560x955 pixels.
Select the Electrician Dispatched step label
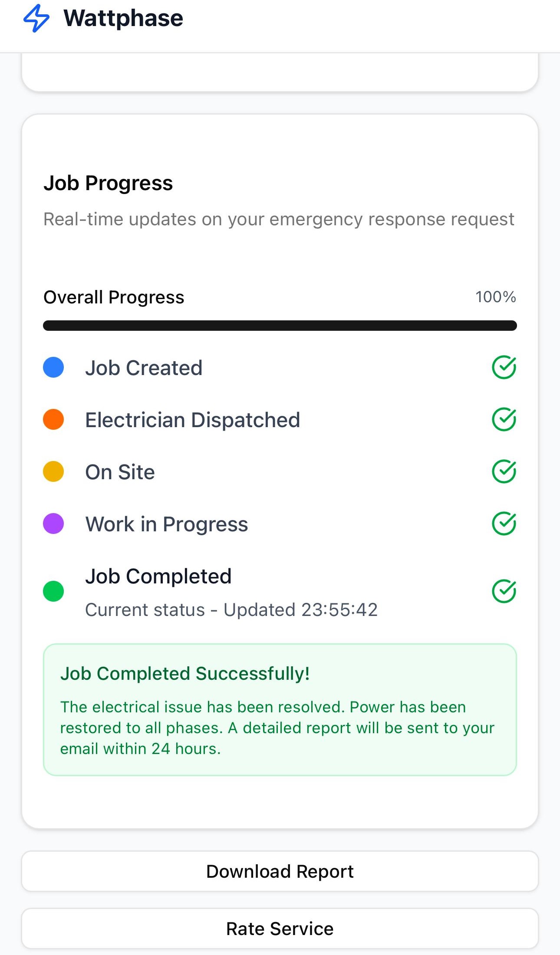coord(192,420)
